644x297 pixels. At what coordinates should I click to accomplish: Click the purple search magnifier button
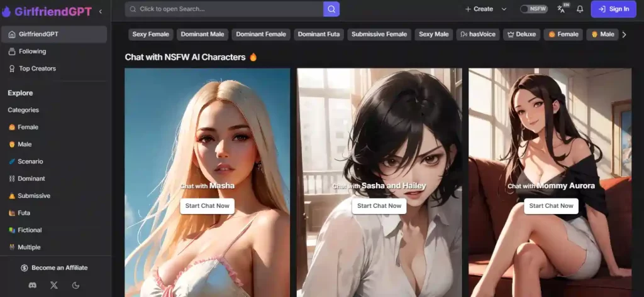click(x=331, y=9)
